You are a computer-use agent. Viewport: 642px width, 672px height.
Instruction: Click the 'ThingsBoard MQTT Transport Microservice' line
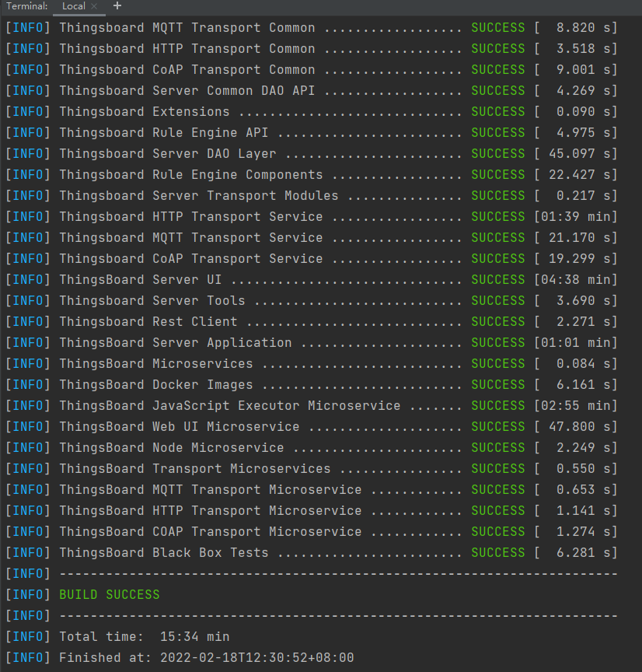coord(312,490)
